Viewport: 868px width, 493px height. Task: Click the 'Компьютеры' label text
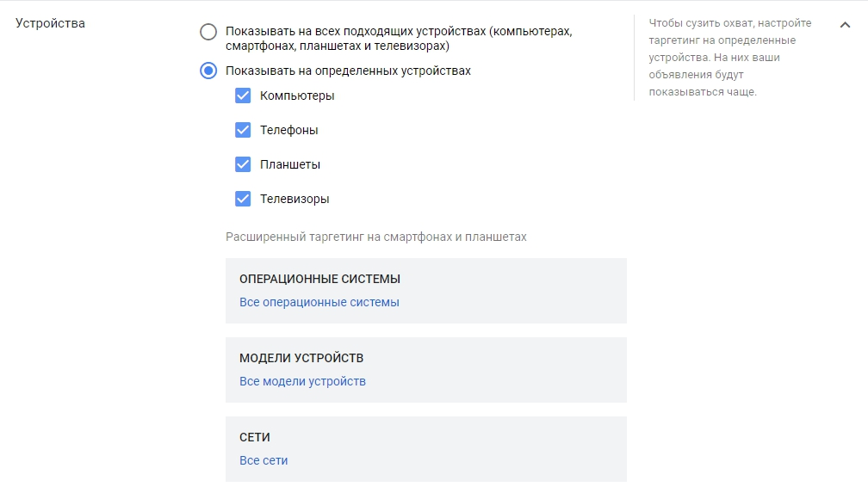point(297,96)
